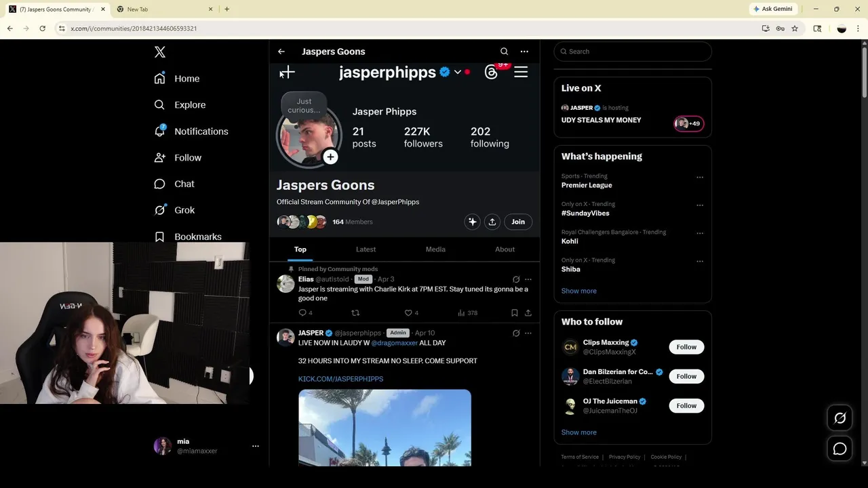The width and height of the screenshot is (868, 488).
Task: Open the KICK.COM/JASPERPHIPPS link
Action: coord(340,379)
